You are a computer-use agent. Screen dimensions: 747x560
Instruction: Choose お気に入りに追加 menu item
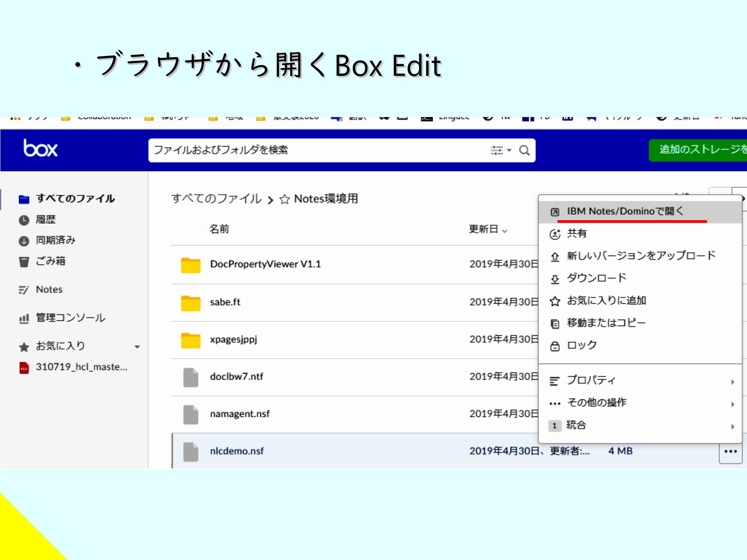pos(640,301)
